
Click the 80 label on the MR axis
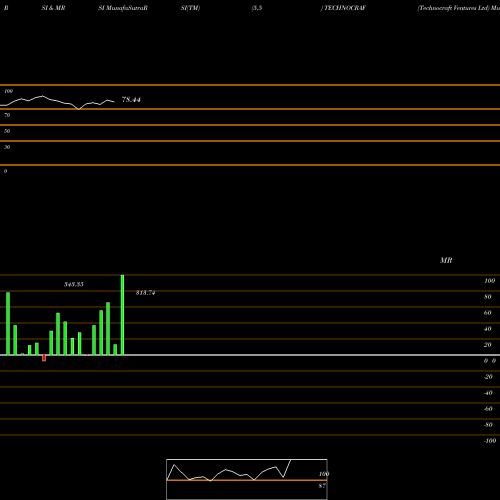point(488,297)
